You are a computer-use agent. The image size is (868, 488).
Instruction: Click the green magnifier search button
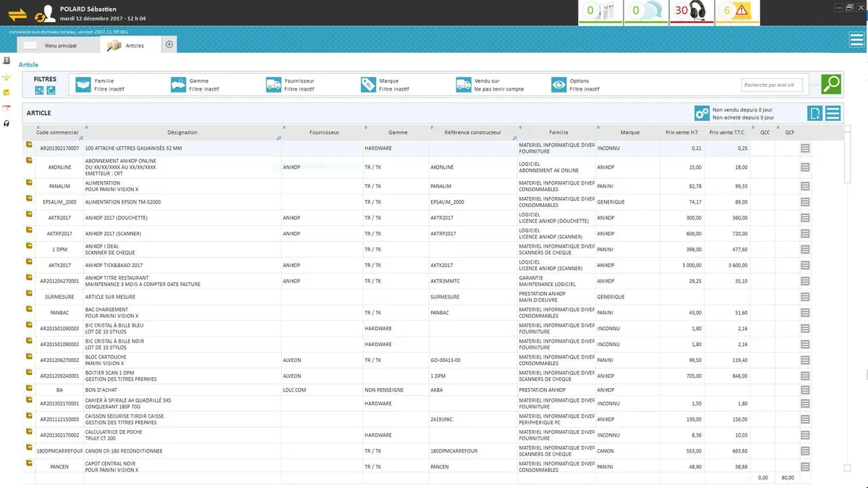[831, 85]
